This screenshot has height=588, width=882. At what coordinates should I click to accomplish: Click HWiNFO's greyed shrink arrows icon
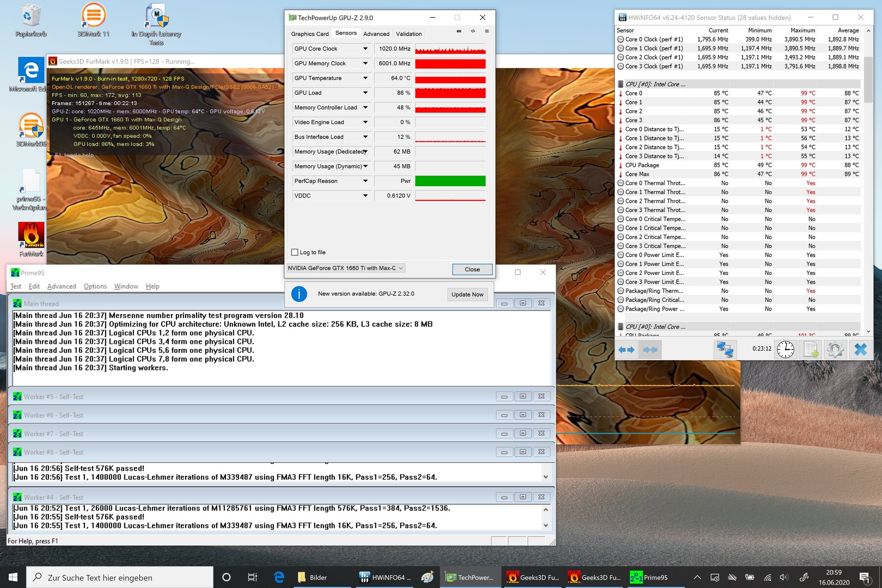point(650,349)
